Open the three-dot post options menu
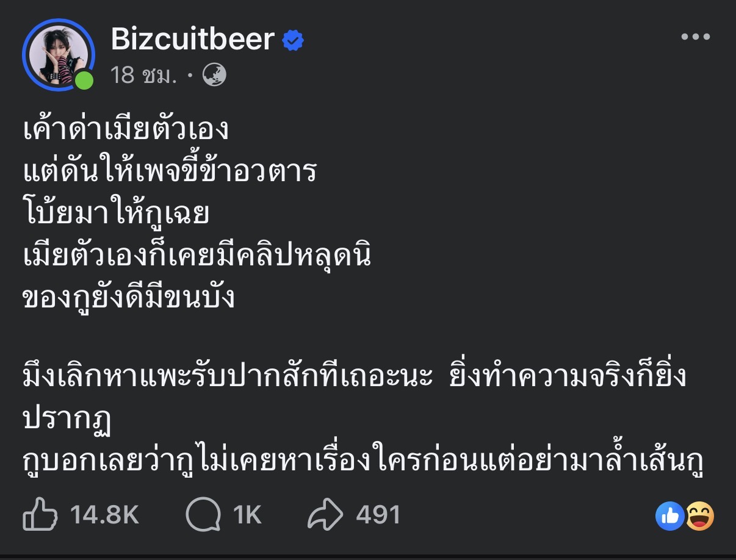The image size is (736, 560). coord(696,37)
